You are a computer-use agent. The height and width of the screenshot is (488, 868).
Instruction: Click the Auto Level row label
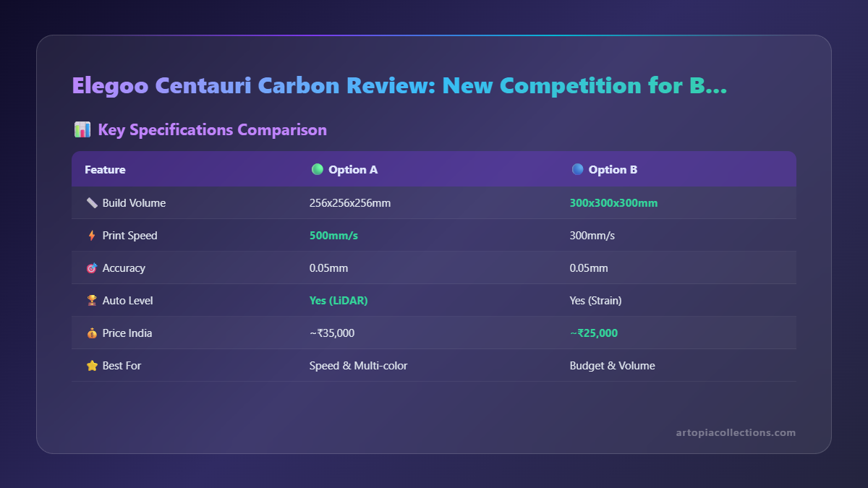coord(128,301)
